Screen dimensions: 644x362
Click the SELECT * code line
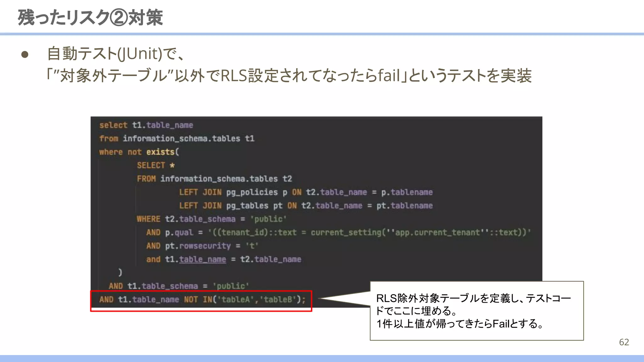coord(155,165)
